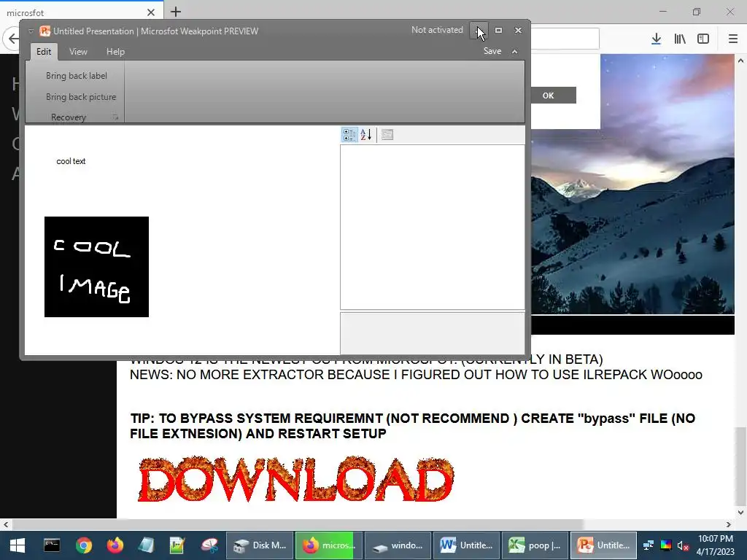The image size is (747, 560).
Task: Open the Windows Start menu
Action: pos(18,545)
